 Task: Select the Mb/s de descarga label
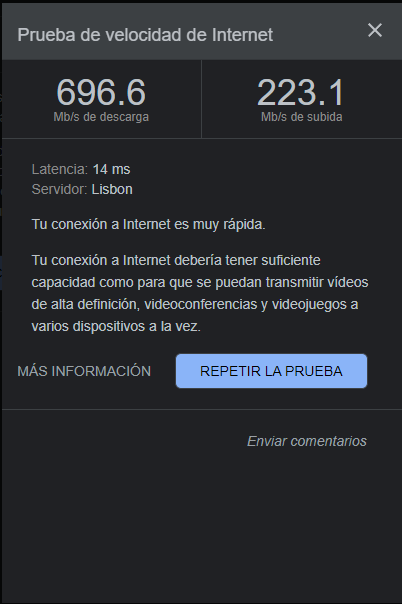[101, 117]
